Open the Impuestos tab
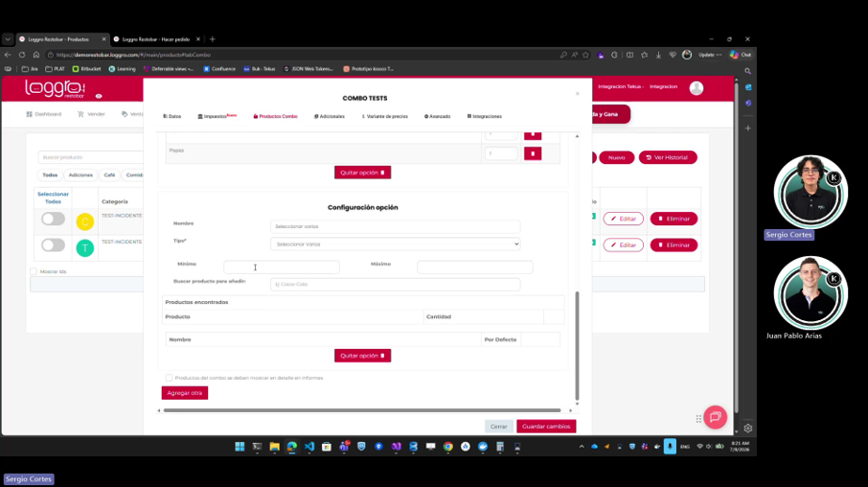 [x=217, y=116]
